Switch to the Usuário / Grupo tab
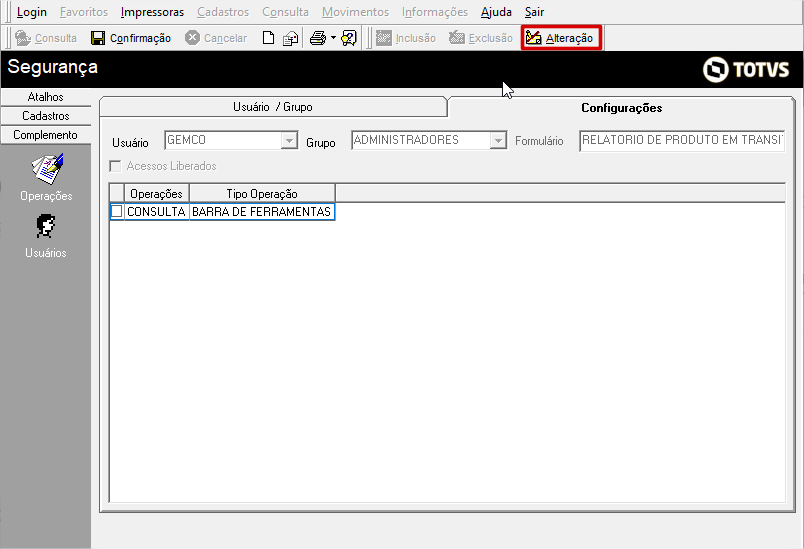Screen dimensions: 804x549 pos(273,107)
